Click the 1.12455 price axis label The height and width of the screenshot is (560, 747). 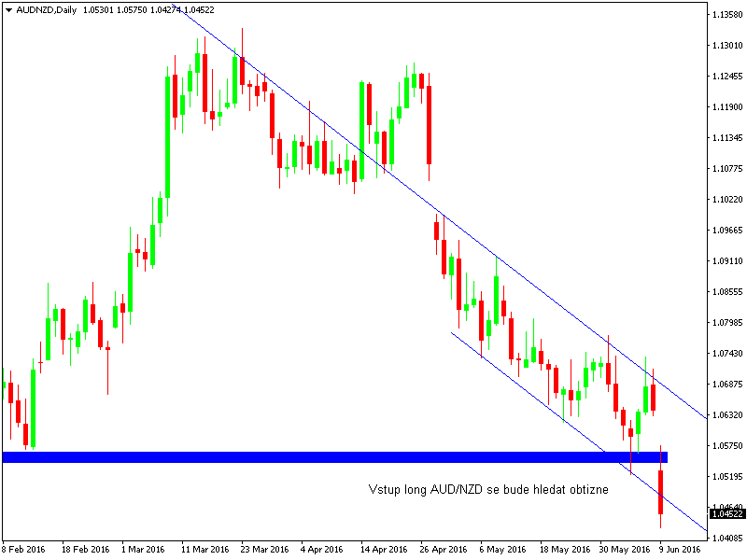pyautogui.click(x=727, y=77)
